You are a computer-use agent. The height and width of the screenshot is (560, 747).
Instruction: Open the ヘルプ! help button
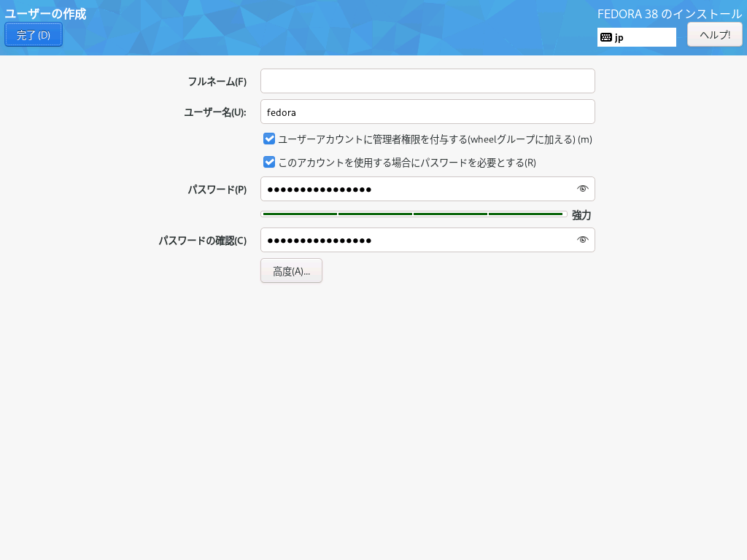715,35
